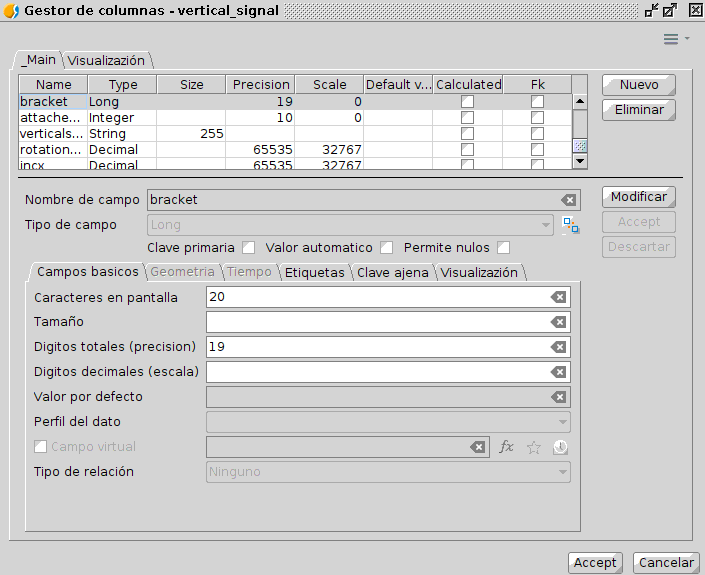Click the detach window icon in title bar
This screenshot has height=575, width=705.
tap(670, 10)
